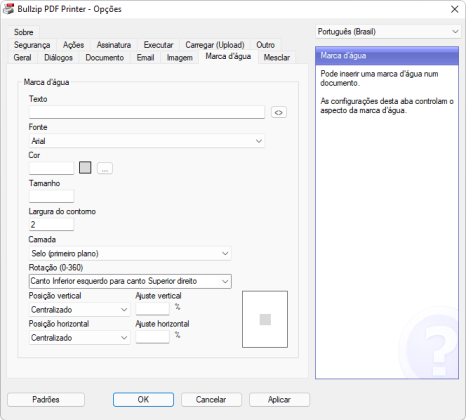Switch to the Outro tab
The height and width of the screenshot is (420, 466).
[x=265, y=45]
